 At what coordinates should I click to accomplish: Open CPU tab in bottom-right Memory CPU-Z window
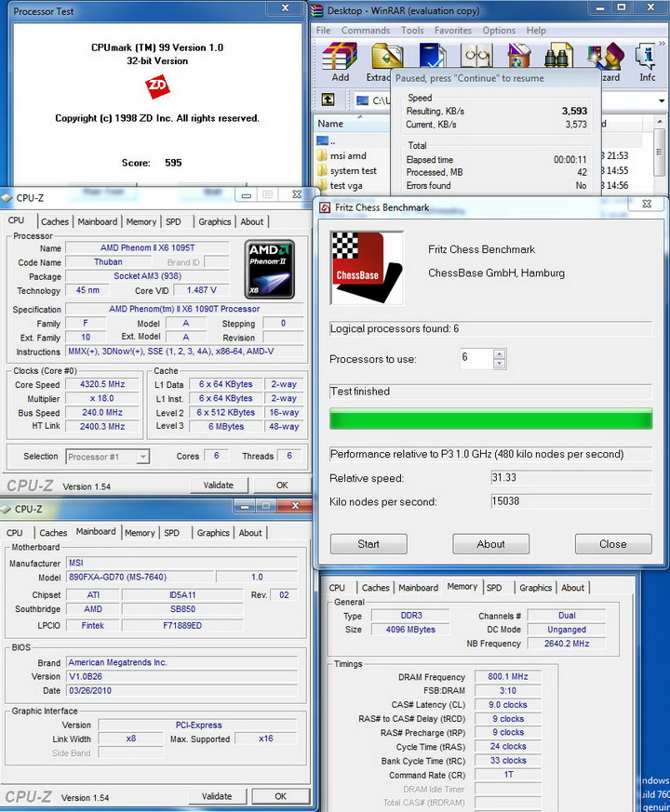[337, 588]
